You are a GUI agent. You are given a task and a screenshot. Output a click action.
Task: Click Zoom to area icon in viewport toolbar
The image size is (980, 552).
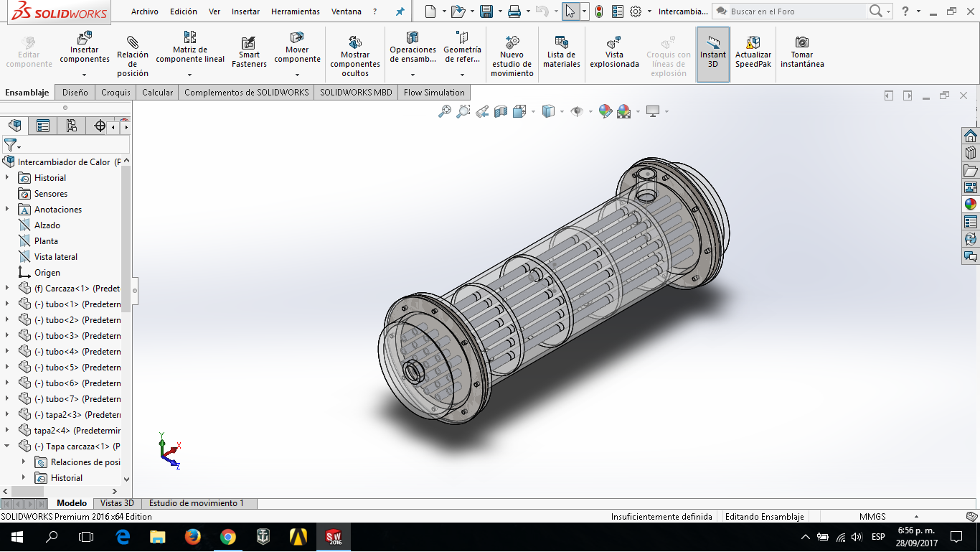(x=463, y=111)
